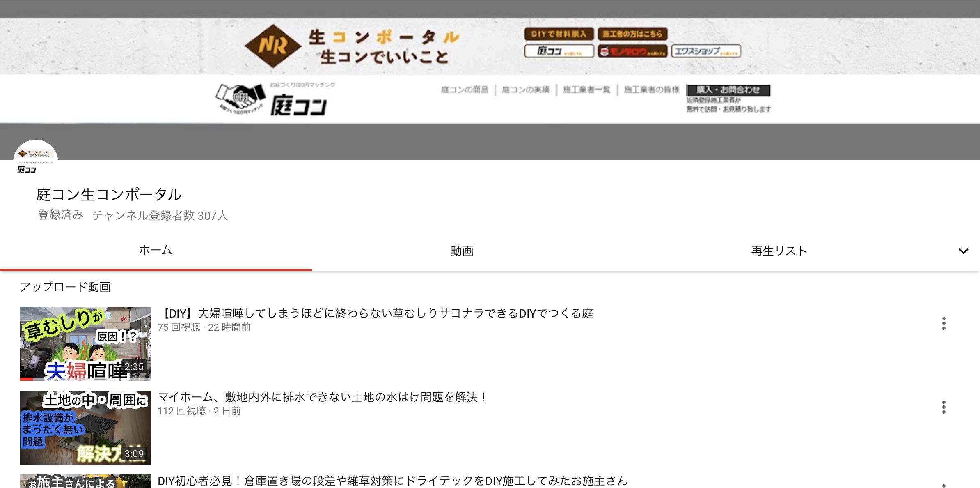980x488 pixels.
Task: Click the 登録済み subscribed button
Action: pyautogui.click(x=61, y=215)
